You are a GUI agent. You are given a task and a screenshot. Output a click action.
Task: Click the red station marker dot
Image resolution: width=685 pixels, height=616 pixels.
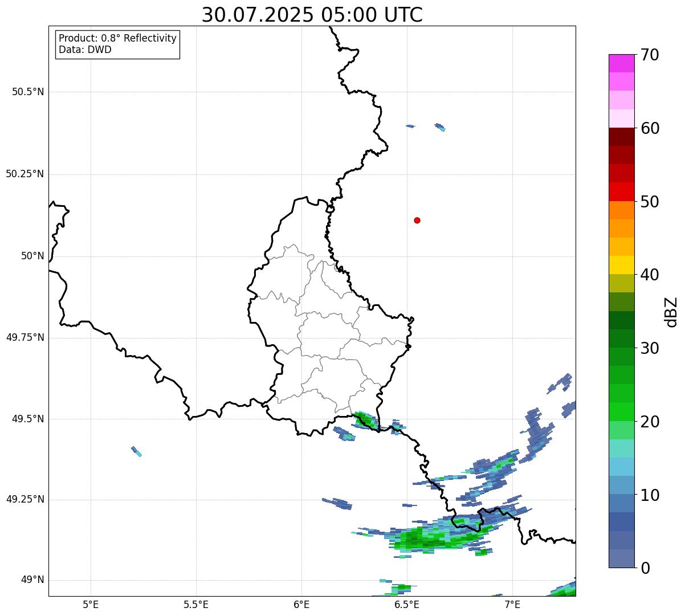417,220
